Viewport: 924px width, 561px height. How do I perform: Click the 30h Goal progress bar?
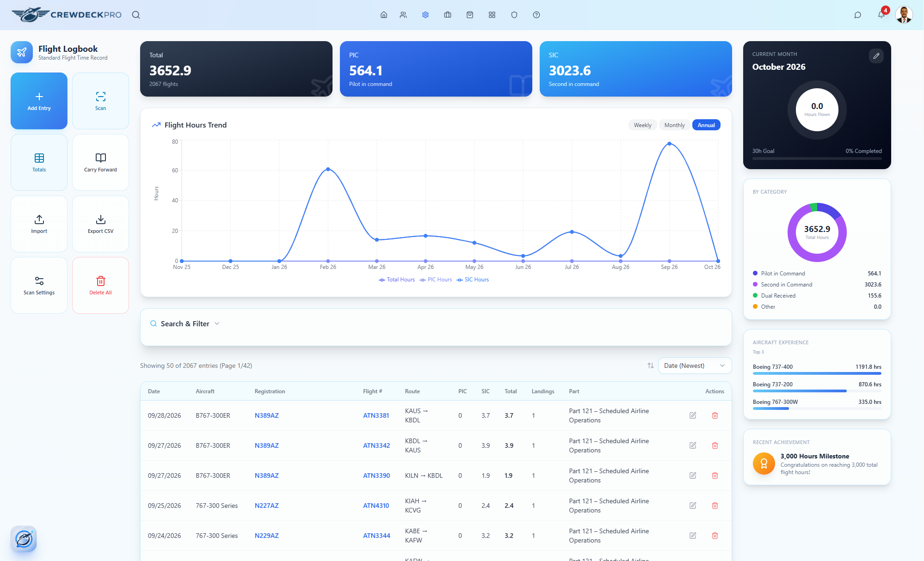[x=817, y=159]
